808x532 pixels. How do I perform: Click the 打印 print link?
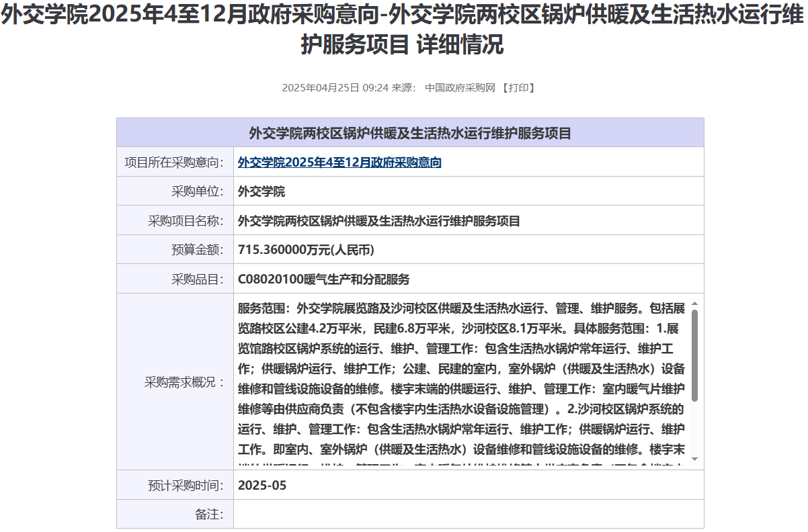click(x=518, y=88)
